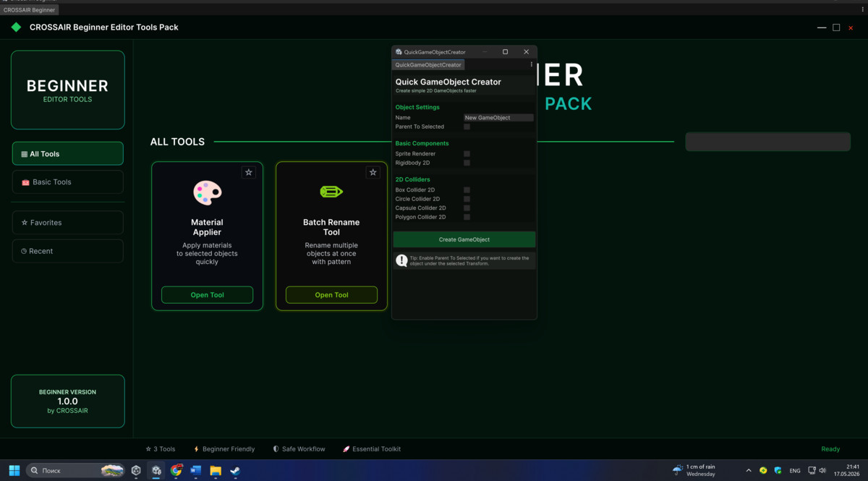Click the Beginner Version 1.0.0 info card
The image size is (868, 481).
[x=68, y=401]
